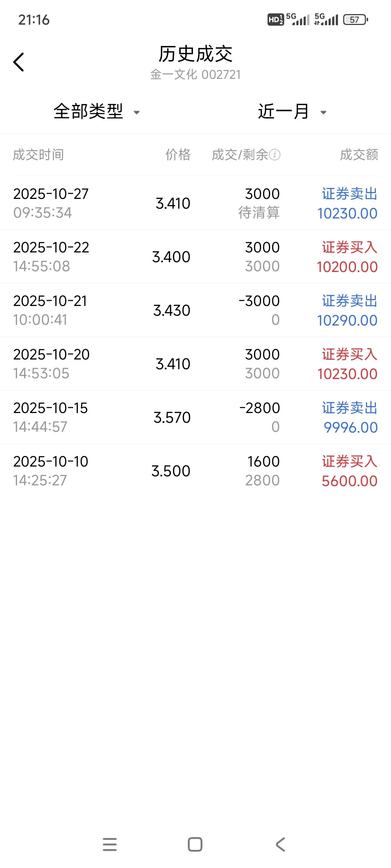
Task: Open the 2025-10-15 sell of 2800 shares
Action: point(195,417)
